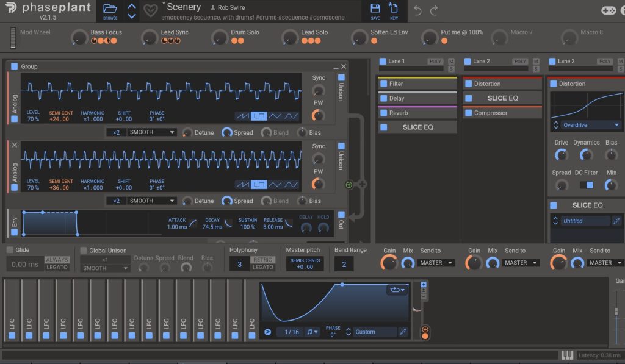Open Lane 1 Send to MASTER dropdown

[x=438, y=263]
